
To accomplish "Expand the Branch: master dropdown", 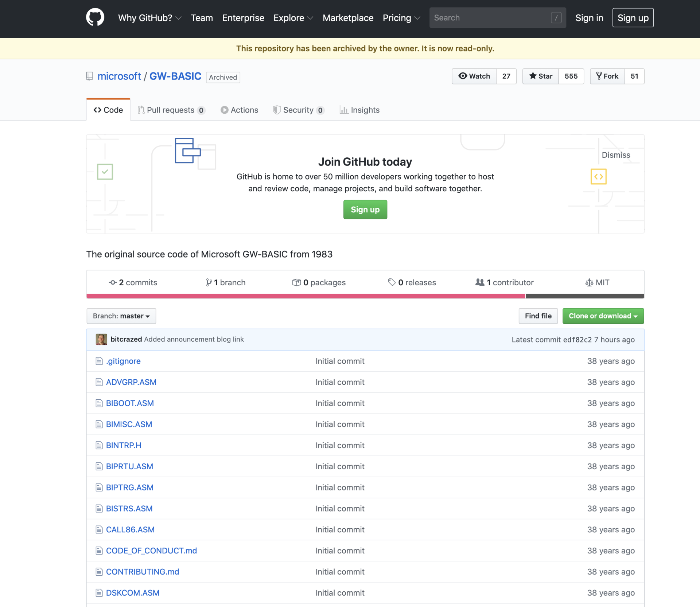I will (121, 316).
